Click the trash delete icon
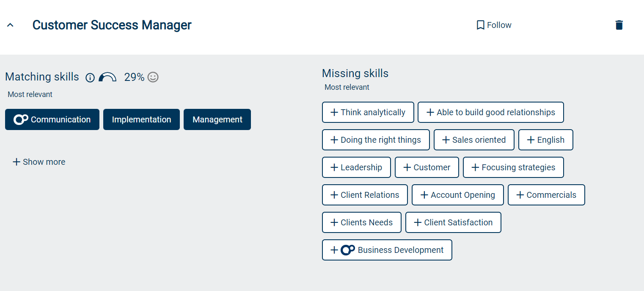Image resolution: width=644 pixels, height=291 pixels. coord(619,25)
